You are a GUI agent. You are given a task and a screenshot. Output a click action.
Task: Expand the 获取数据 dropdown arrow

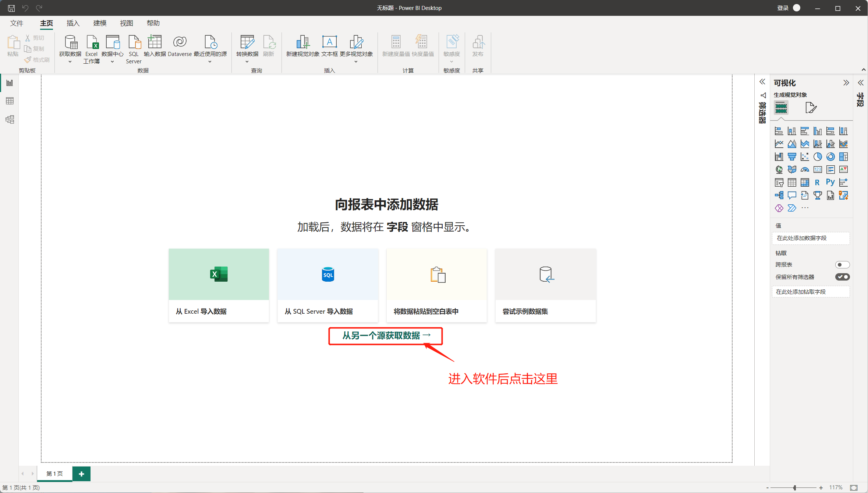pyautogui.click(x=70, y=62)
